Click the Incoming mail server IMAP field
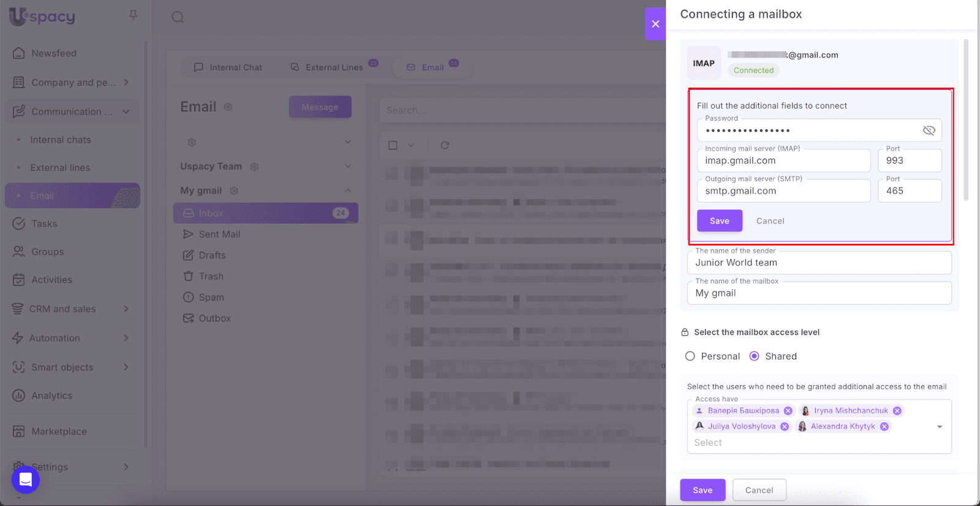Screen dimensions: 980x506 click(783, 161)
